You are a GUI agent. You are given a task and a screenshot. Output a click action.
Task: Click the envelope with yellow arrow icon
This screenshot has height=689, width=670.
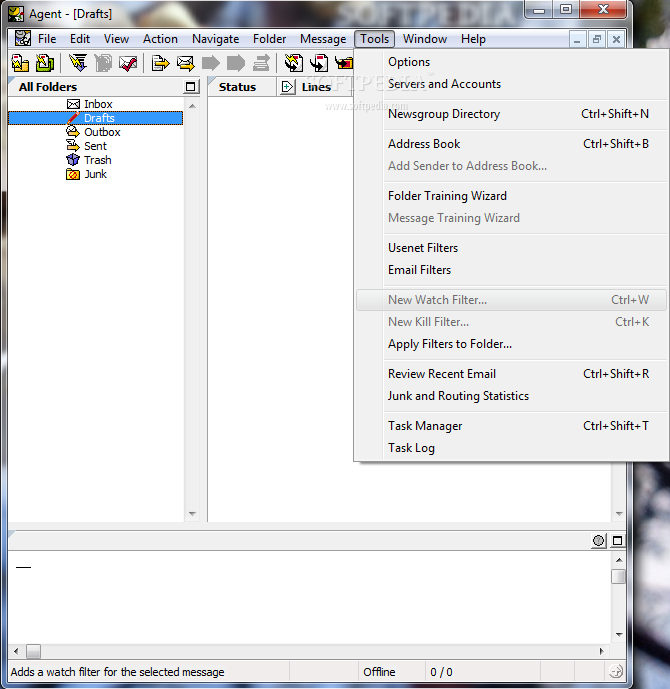click(x=185, y=63)
